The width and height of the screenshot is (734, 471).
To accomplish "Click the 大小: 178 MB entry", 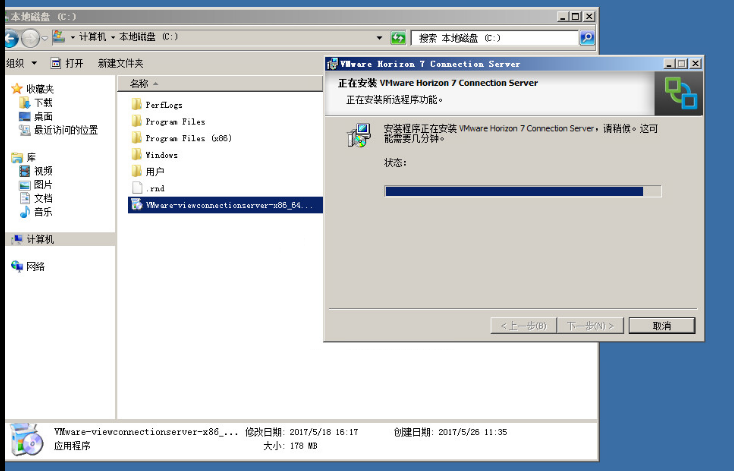I will 290,446.
